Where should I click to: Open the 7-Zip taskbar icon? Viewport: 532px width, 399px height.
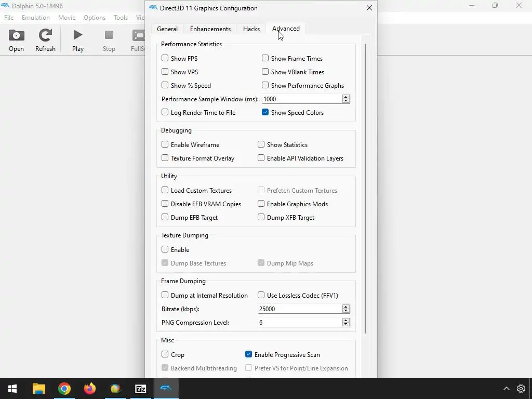[x=140, y=389]
